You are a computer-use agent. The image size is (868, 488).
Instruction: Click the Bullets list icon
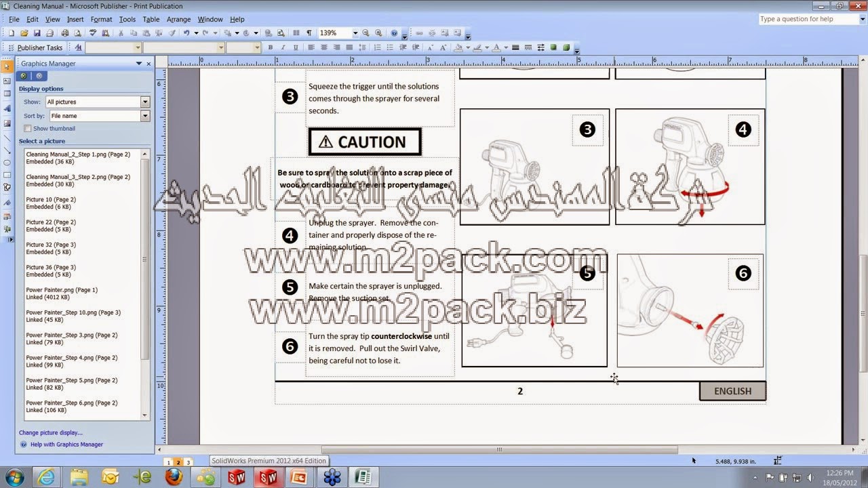[391, 47]
